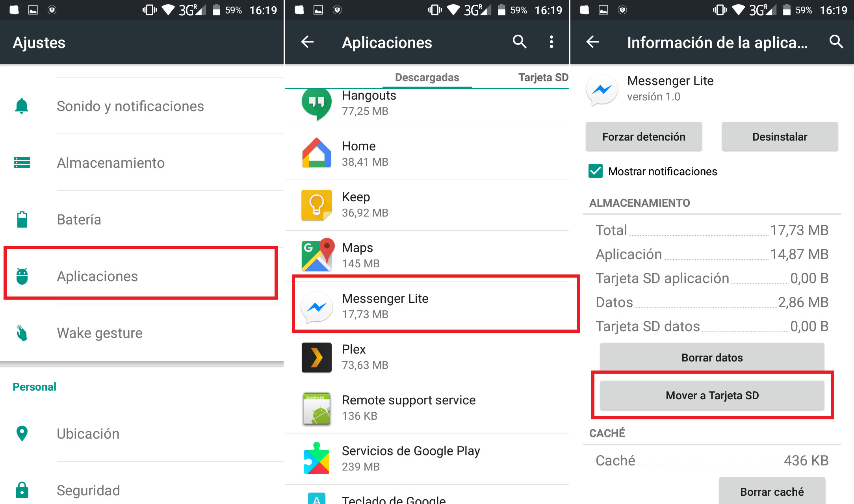
Task: Go back from Información de la aplicación
Action: [x=592, y=42]
